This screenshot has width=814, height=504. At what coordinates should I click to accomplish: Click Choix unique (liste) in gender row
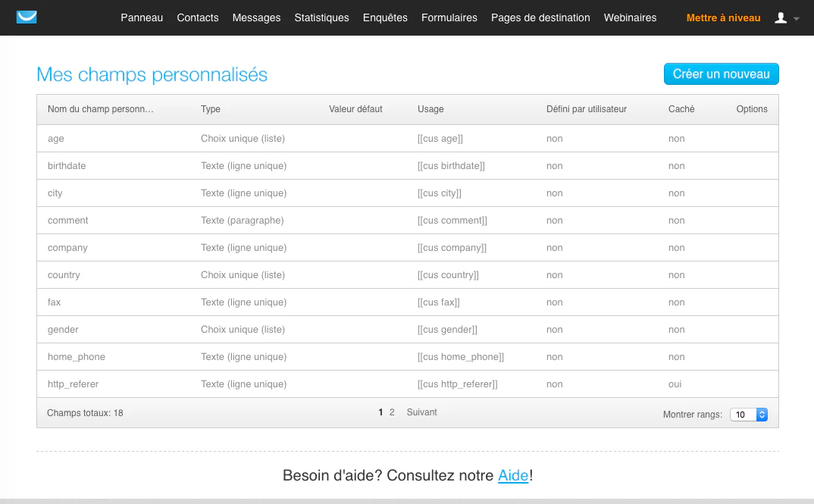click(243, 330)
